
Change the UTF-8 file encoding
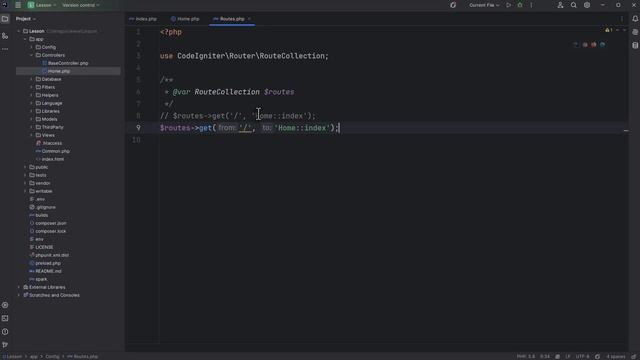click(x=582, y=356)
